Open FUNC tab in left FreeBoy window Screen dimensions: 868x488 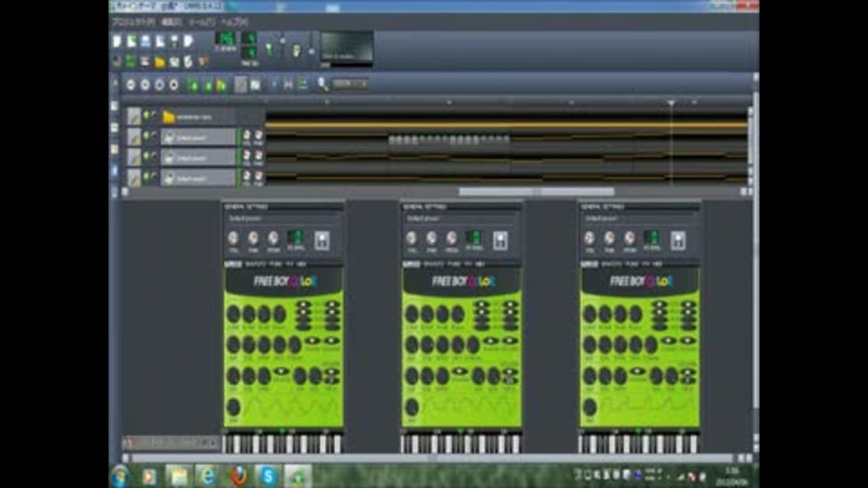point(275,265)
